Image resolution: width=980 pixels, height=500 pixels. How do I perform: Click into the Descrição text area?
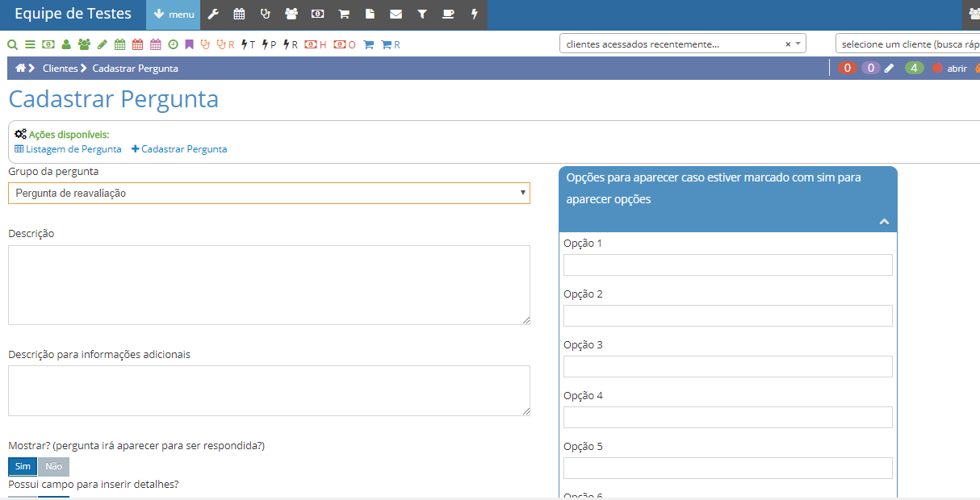click(x=269, y=285)
